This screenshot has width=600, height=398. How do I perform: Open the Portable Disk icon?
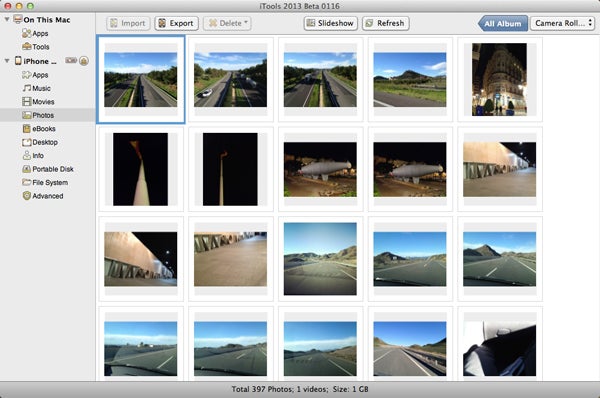click(26, 169)
